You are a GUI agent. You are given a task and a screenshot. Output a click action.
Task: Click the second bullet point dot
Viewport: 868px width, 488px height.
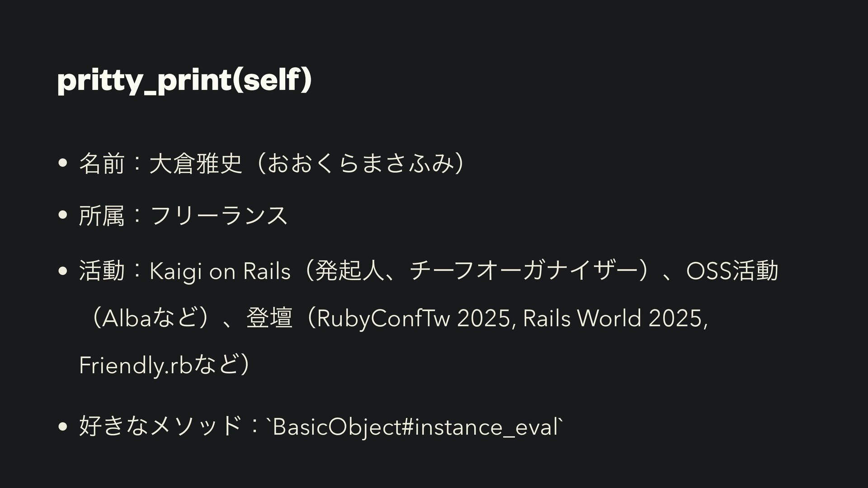(62, 216)
